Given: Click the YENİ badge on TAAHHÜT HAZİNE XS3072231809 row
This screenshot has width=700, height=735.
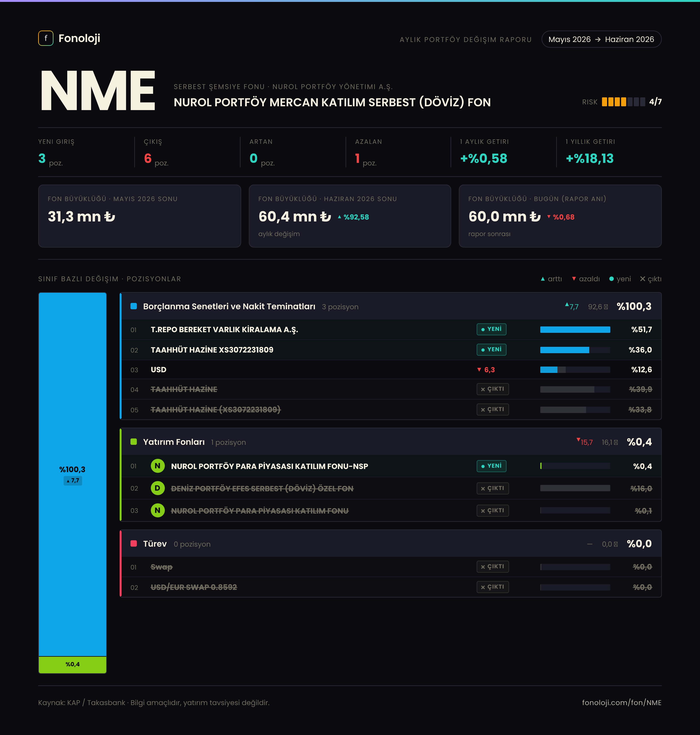Looking at the screenshot, I should [491, 350].
